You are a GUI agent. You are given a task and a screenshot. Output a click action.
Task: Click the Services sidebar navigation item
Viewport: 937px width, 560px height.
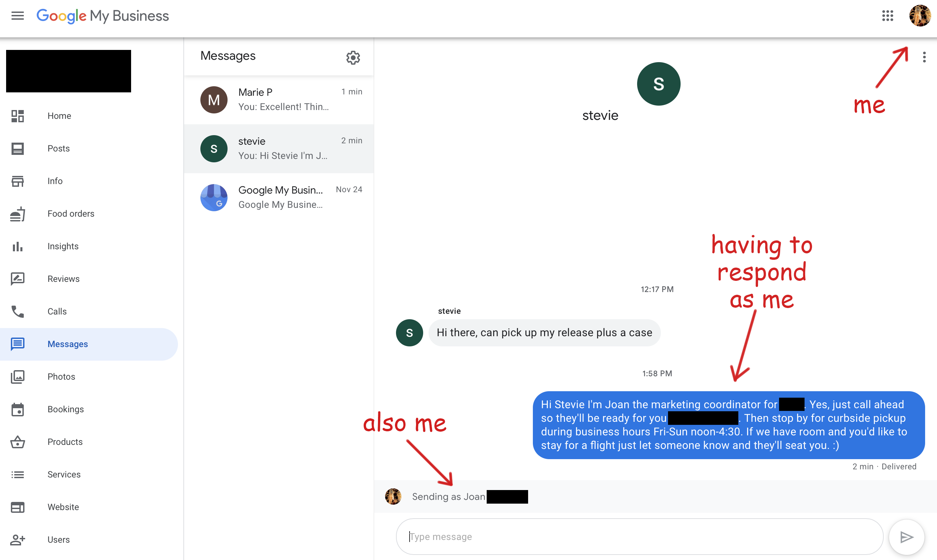[64, 474]
